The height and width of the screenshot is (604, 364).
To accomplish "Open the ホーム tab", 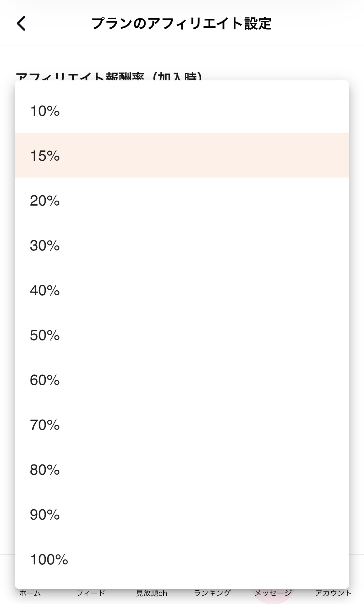I will [30, 593].
